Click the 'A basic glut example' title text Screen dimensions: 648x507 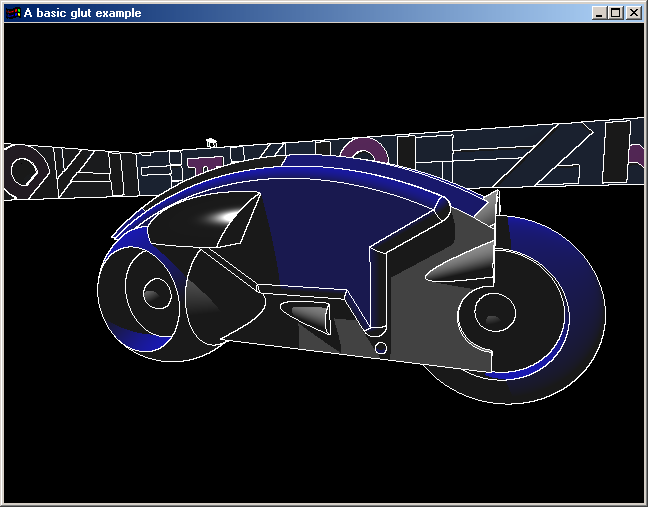(83, 13)
